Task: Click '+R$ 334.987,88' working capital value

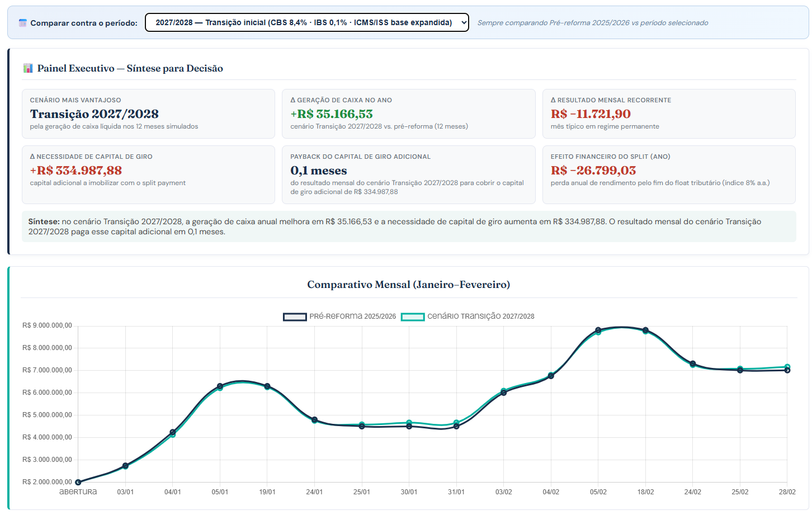Action: pos(76,171)
